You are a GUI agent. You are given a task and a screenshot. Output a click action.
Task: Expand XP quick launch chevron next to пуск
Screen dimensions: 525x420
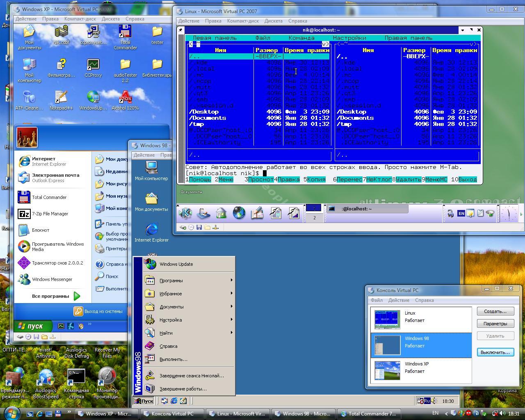pyautogui.click(x=89, y=324)
